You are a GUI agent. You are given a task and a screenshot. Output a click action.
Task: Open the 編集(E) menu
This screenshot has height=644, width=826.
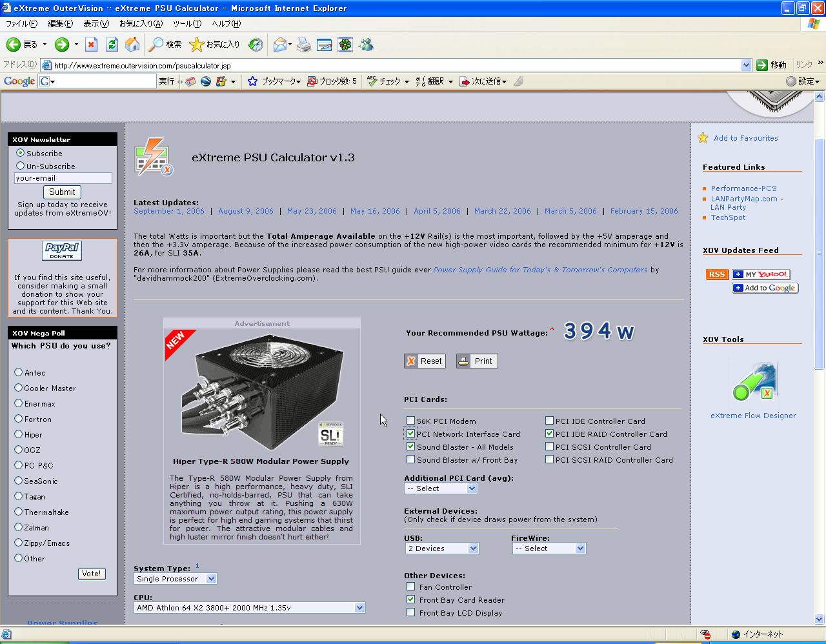61,24
